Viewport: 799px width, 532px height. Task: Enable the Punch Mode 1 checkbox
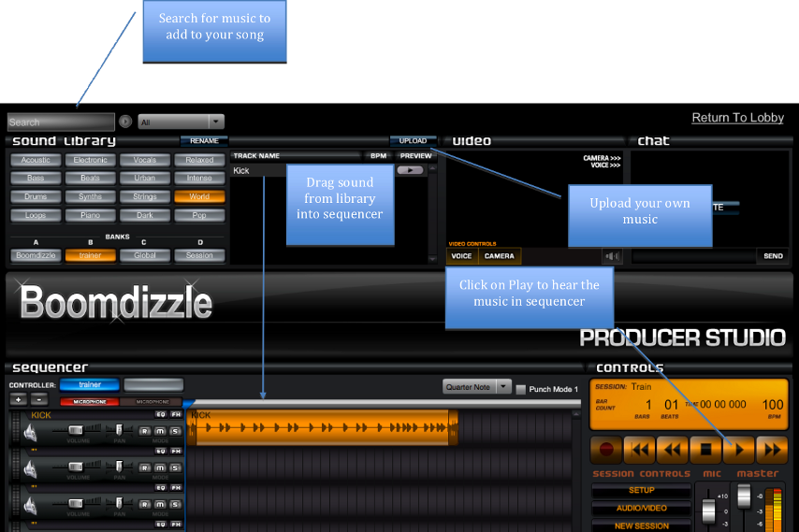click(521, 389)
